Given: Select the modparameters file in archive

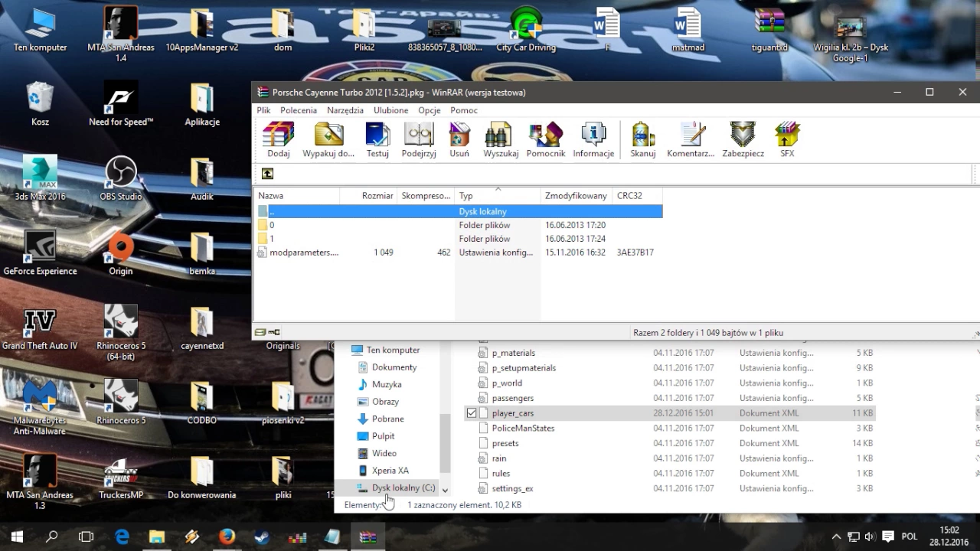Looking at the screenshot, I should pos(458,253).
